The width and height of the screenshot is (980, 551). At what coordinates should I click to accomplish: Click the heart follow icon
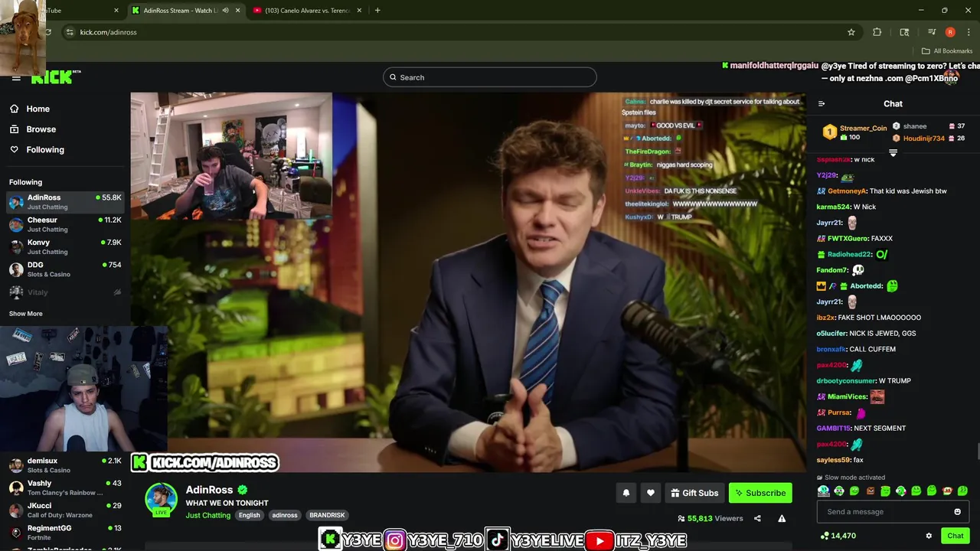651,493
